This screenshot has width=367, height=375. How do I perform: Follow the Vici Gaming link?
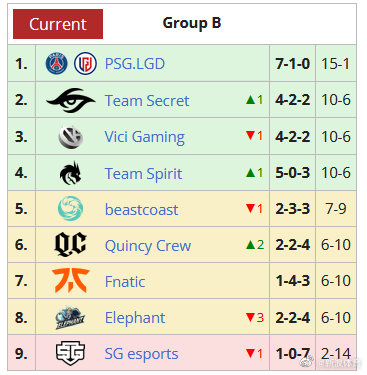[145, 137]
